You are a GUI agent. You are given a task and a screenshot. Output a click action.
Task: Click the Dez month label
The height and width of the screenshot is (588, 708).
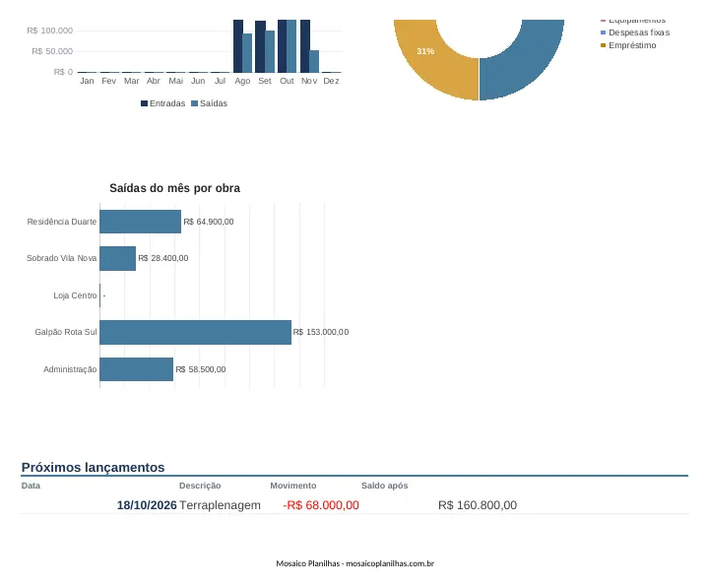[331, 81]
